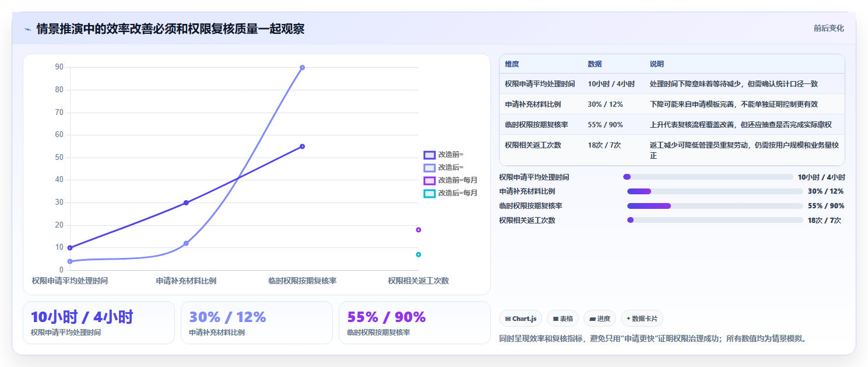Click the 前后变化 label in header
The height and width of the screenshot is (367, 868).
pos(829,28)
